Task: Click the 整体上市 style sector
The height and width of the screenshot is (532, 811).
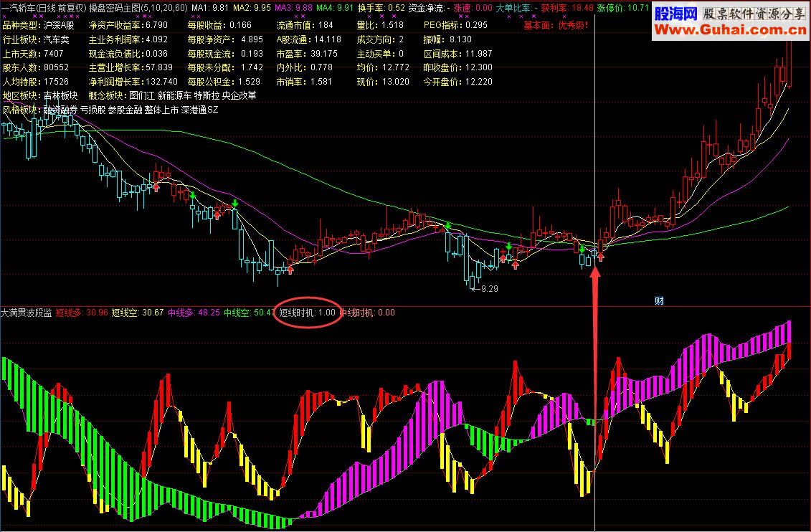Action: coord(161,110)
